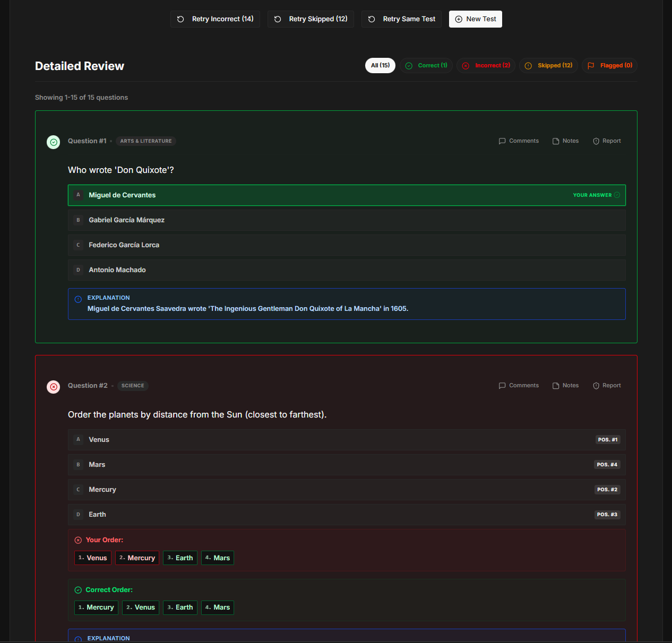
Task: Click Retry Same Test button
Action: [x=401, y=19]
